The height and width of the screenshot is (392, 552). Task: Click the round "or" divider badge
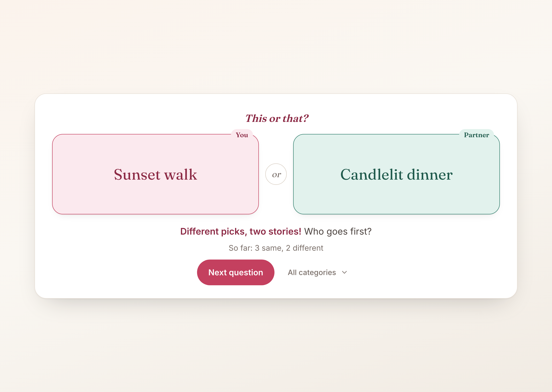tap(276, 174)
